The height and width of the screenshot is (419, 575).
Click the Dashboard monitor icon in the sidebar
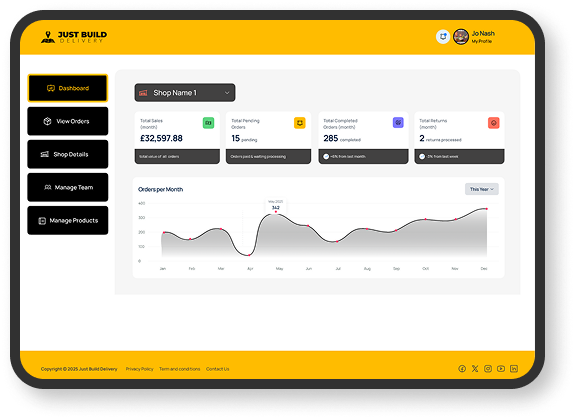click(x=51, y=88)
